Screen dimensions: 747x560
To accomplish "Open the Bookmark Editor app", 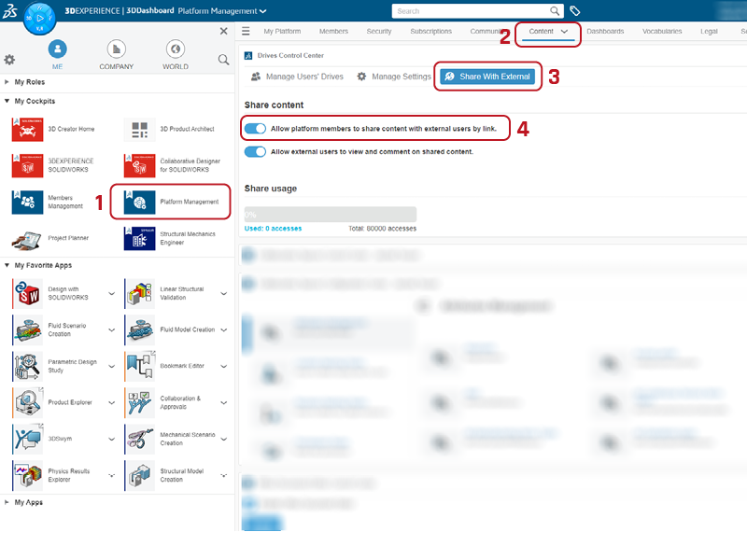I will pos(140,366).
